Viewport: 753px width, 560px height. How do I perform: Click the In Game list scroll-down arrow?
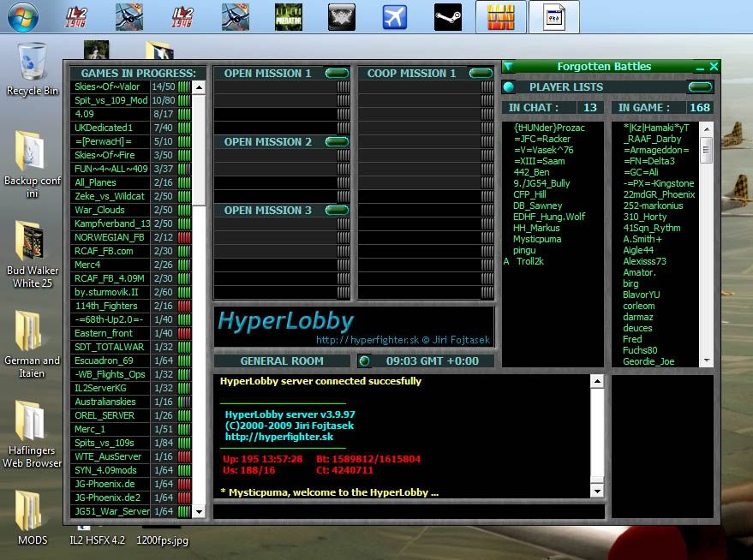click(707, 360)
